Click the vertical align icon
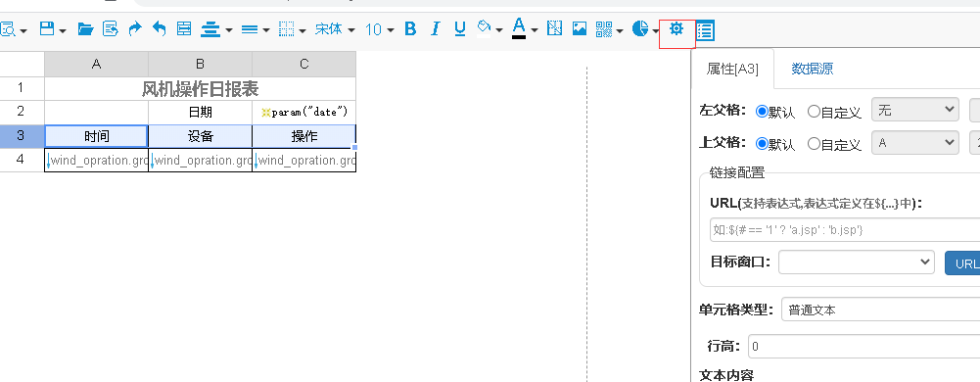Screen dimensions: 980x382 coord(250,28)
